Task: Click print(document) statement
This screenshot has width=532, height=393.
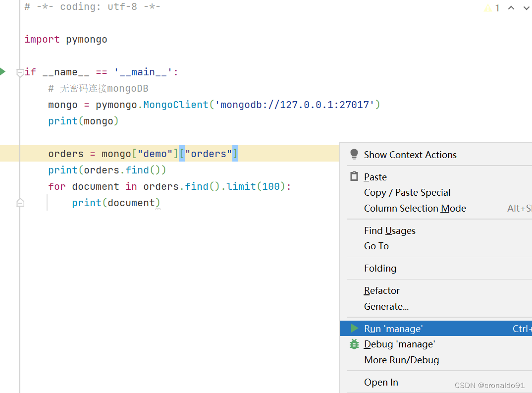Action: [x=116, y=203]
